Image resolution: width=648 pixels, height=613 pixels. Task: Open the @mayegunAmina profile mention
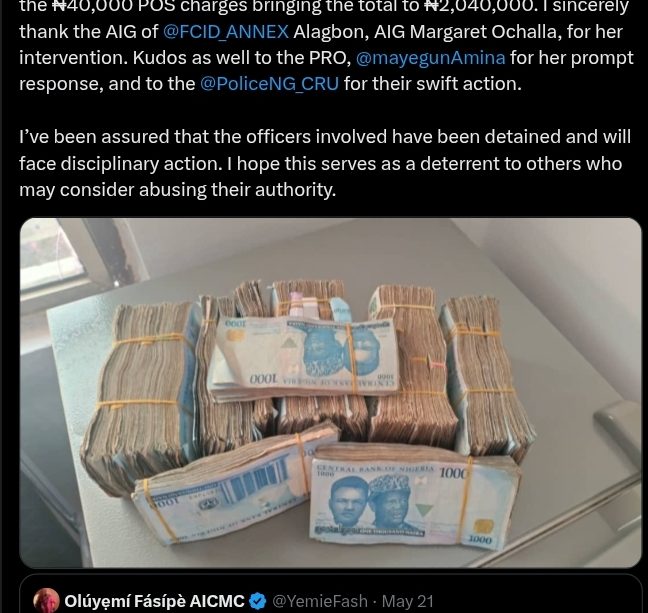pos(430,57)
